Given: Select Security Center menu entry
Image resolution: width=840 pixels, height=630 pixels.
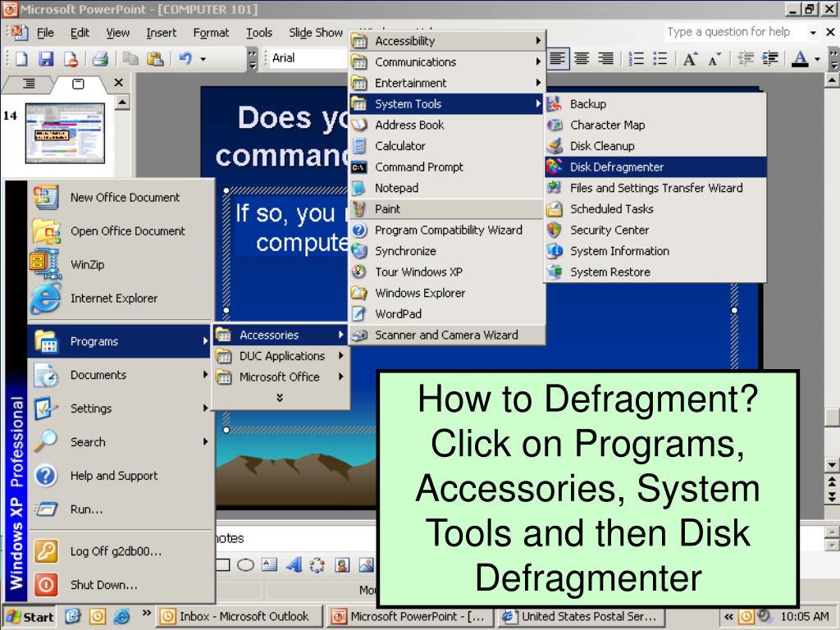Looking at the screenshot, I should [655, 230].
